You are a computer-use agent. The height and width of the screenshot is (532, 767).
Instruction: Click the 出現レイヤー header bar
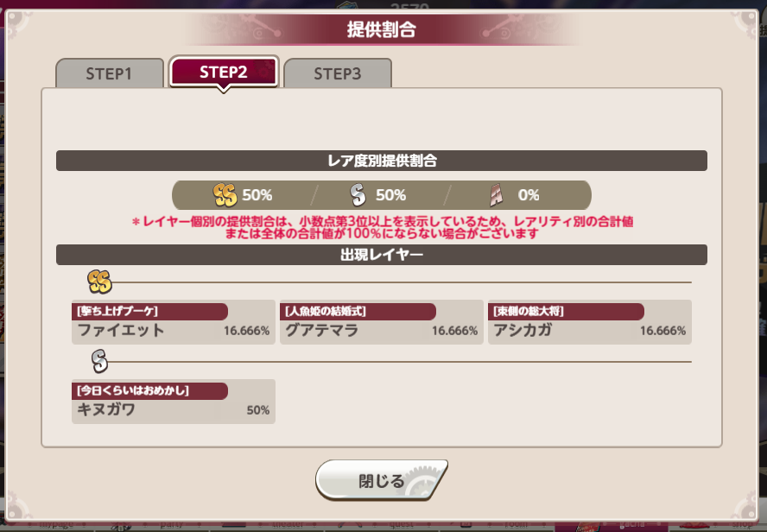(382, 255)
